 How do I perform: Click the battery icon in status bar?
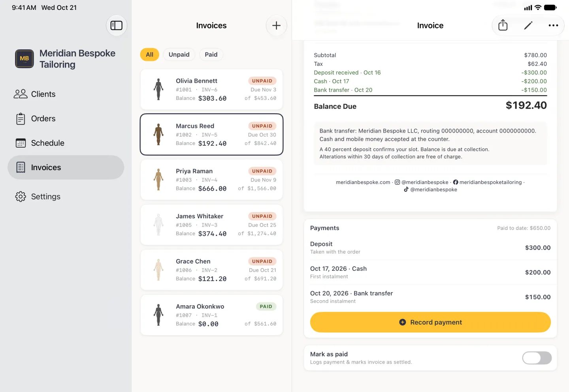click(x=550, y=8)
